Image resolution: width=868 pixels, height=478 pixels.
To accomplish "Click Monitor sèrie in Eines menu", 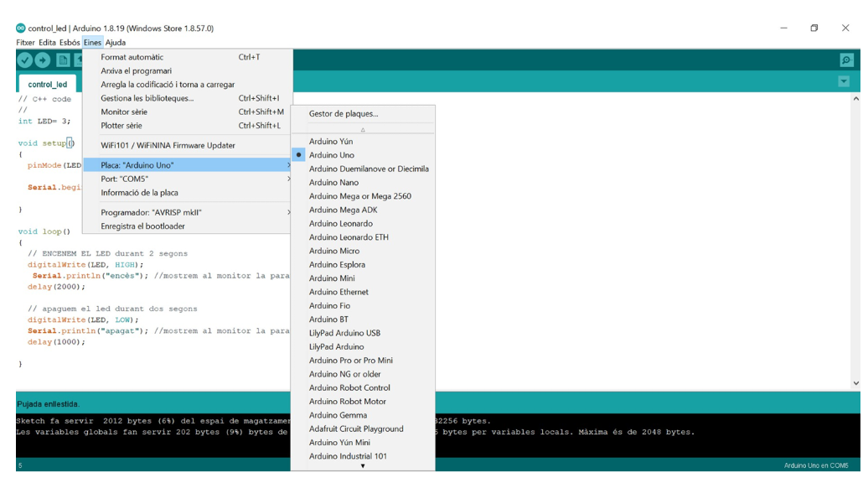I will pyautogui.click(x=124, y=112).
